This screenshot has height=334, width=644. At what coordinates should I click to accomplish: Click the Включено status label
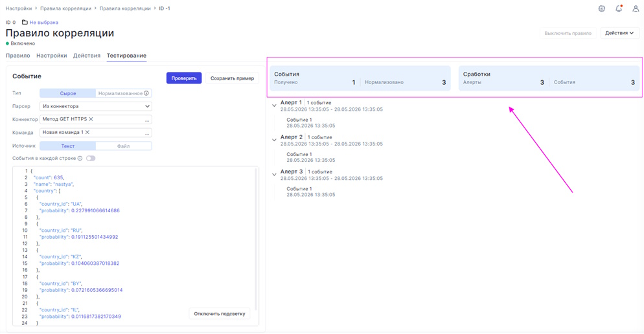click(x=23, y=43)
